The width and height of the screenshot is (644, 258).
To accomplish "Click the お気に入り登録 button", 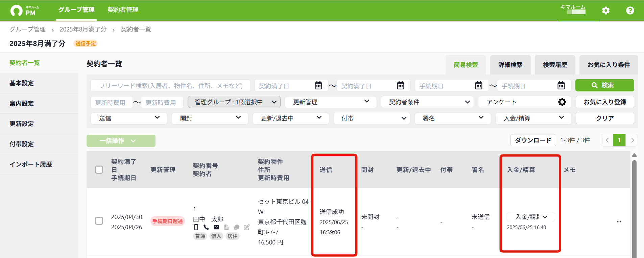I will pyautogui.click(x=605, y=102).
